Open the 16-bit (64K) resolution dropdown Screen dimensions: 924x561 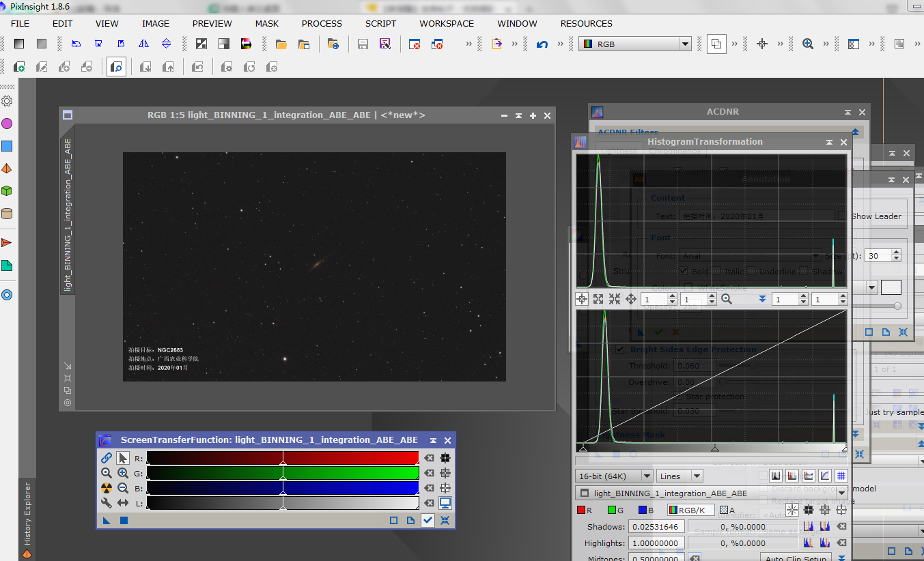point(614,476)
